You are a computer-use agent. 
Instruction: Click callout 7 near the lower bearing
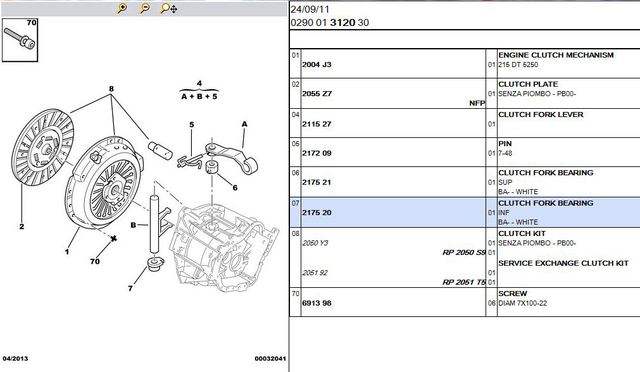pos(130,288)
